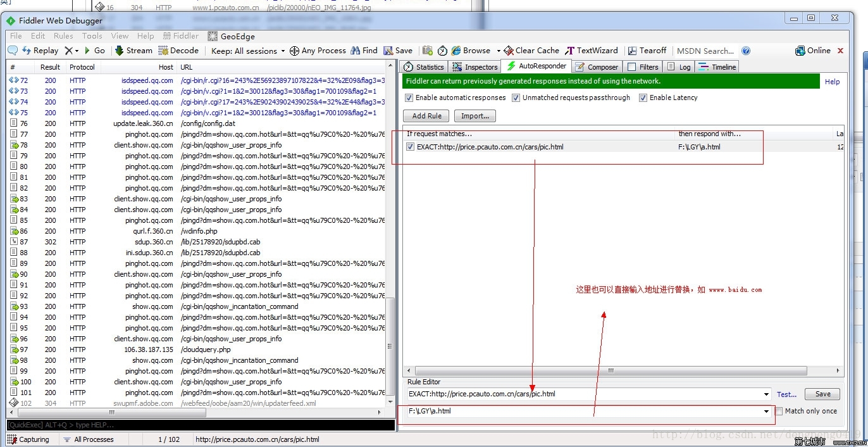Select session 87 sdup.360.cn 302
Viewport: 868px width, 447px height.
(196, 242)
